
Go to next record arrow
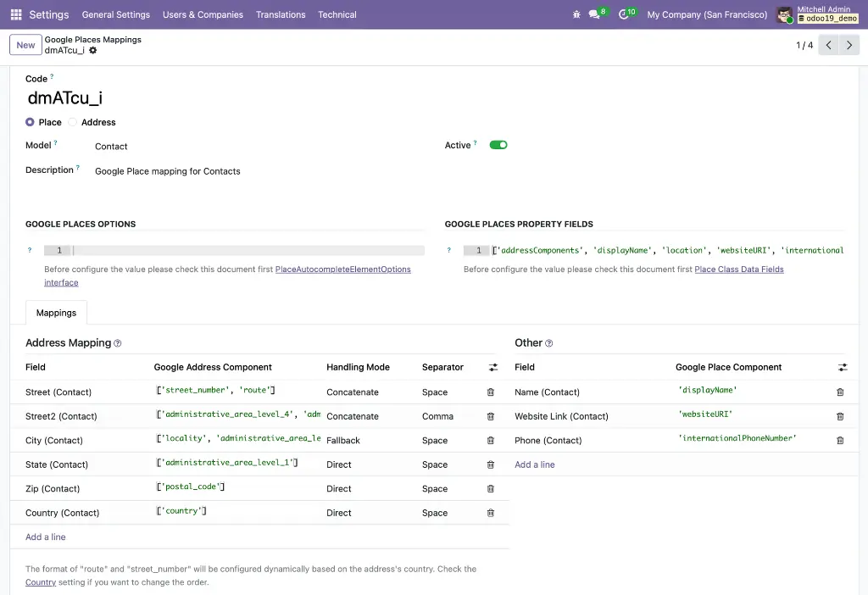pos(849,46)
